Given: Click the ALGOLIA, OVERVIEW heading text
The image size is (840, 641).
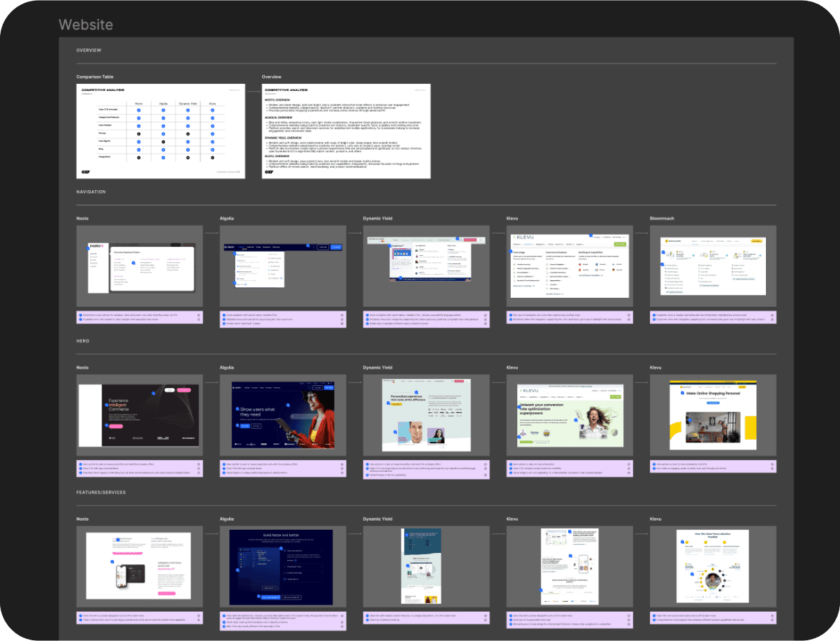Looking at the screenshot, I should pyautogui.click(x=280, y=117).
